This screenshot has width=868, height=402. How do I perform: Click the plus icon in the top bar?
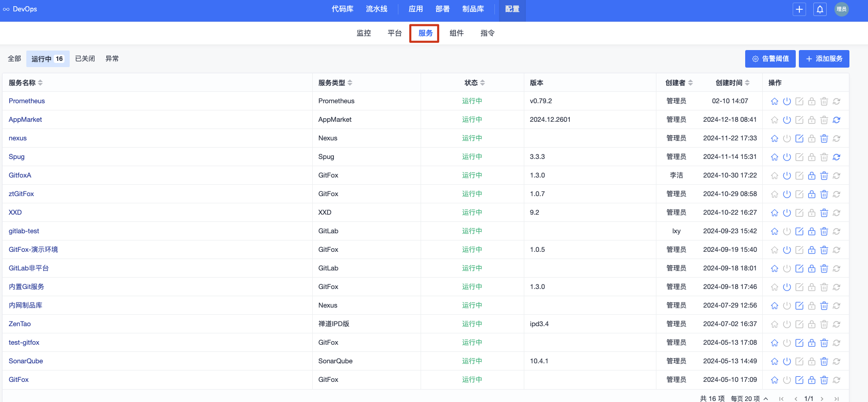799,9
